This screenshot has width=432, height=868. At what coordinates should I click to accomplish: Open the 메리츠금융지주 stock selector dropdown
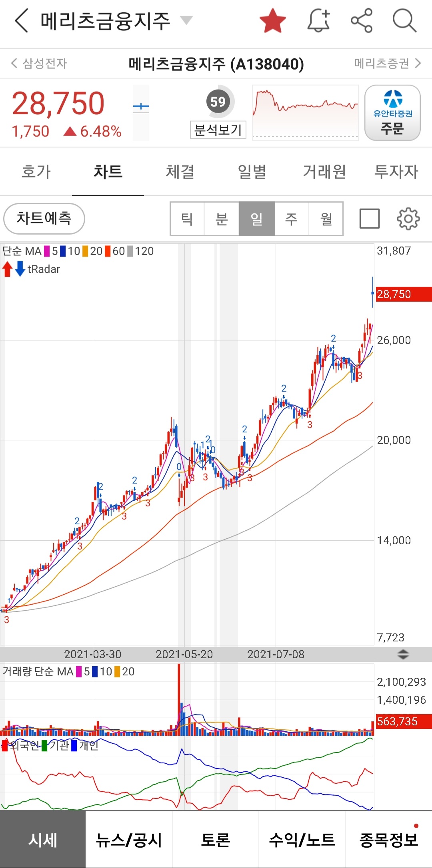click(186, 20)
